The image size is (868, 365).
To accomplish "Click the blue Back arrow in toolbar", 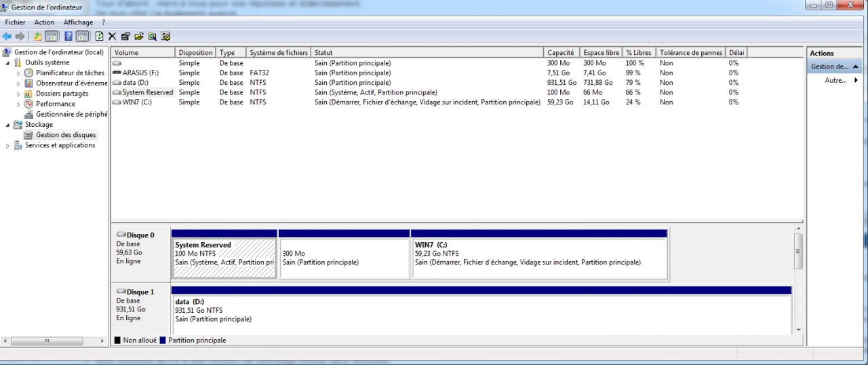I will (8, 36).
